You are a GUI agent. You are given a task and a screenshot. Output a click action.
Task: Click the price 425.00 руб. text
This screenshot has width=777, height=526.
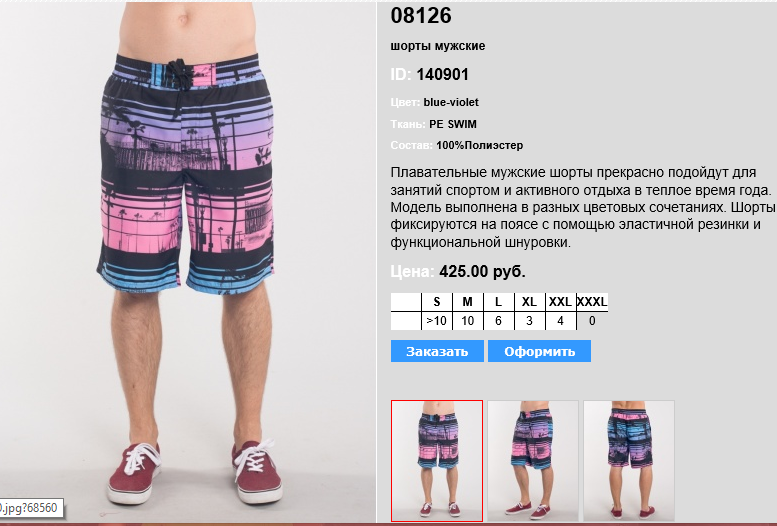pos(482,271)
